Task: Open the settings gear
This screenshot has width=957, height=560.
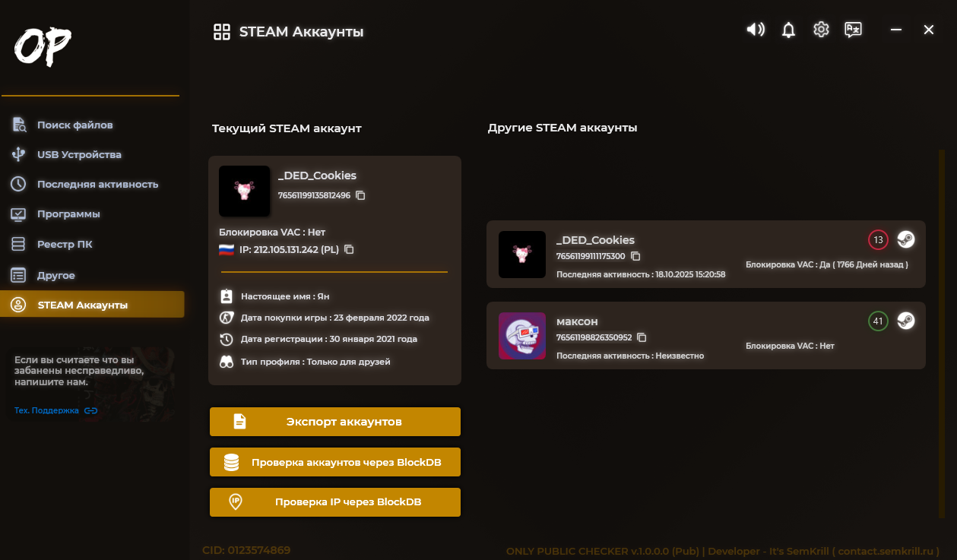Action: tap(821, 30)
